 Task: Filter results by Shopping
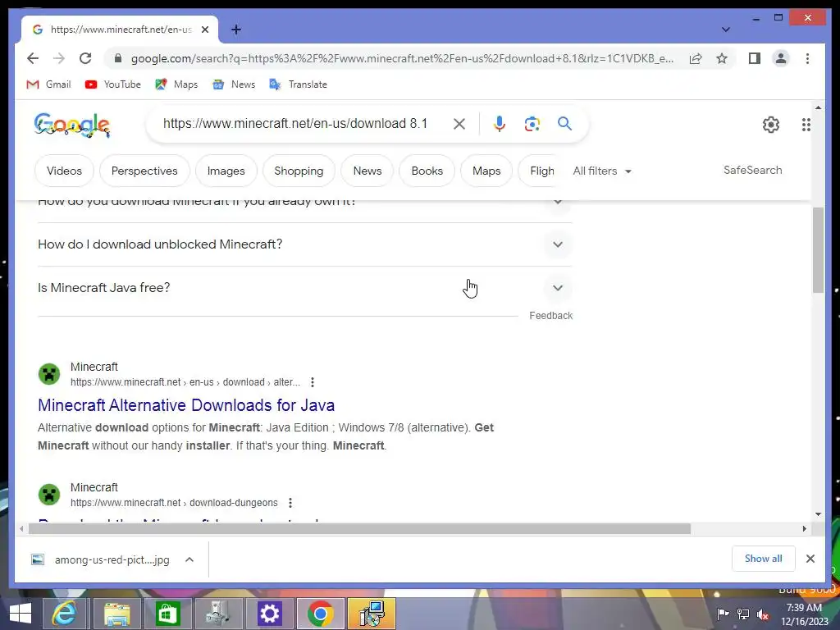299,171
